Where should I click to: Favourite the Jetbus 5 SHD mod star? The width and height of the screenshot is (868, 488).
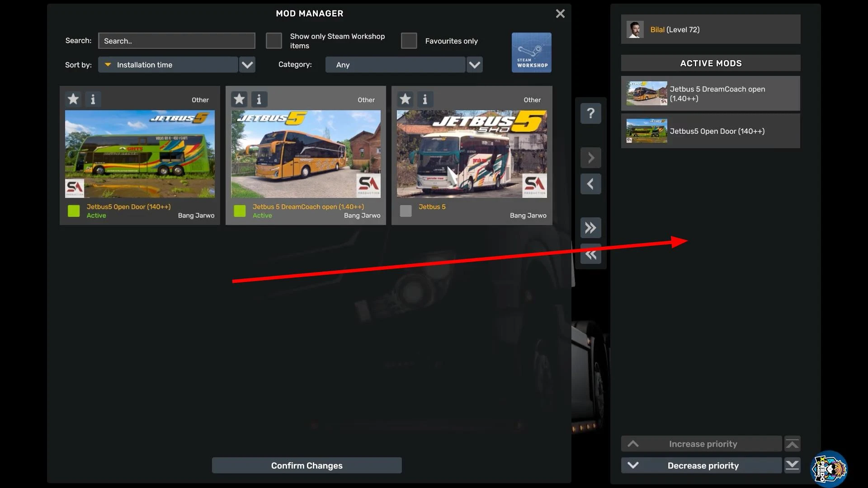(x=405, y=99)
